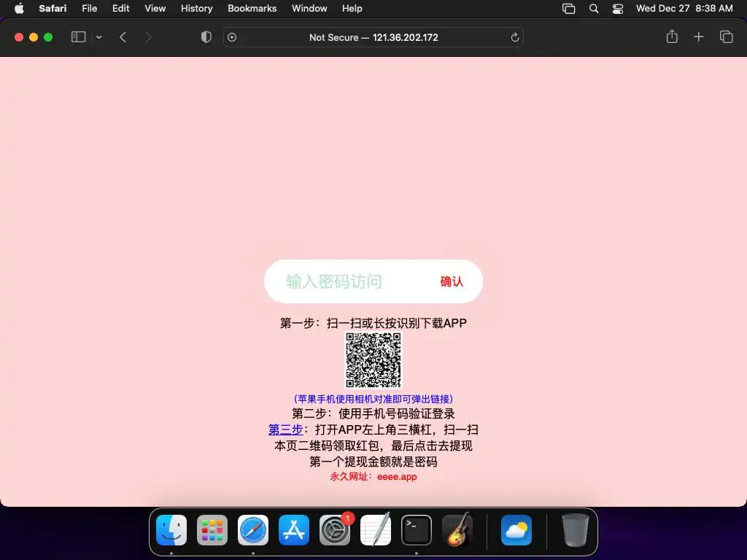Focus the address bar showing 121.36.202.172
This screenshot has width=747, height=560.
pyautogui.click(x=373, y=37)
